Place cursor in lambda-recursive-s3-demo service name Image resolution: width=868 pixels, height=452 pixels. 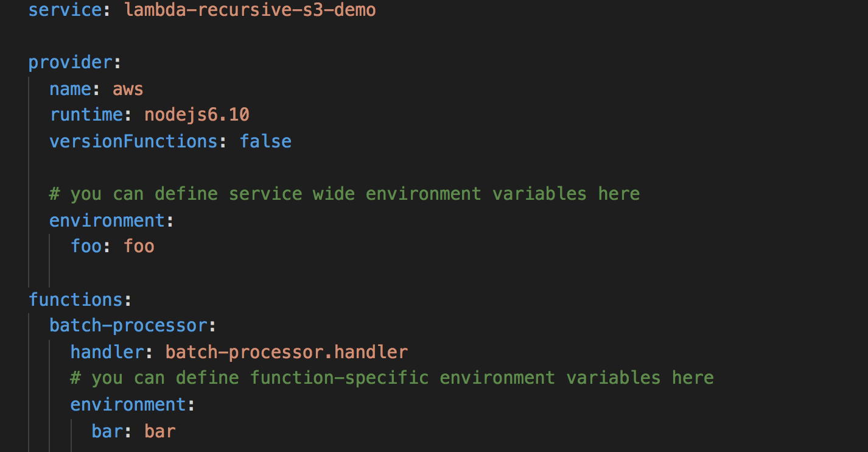coord(250,10)
